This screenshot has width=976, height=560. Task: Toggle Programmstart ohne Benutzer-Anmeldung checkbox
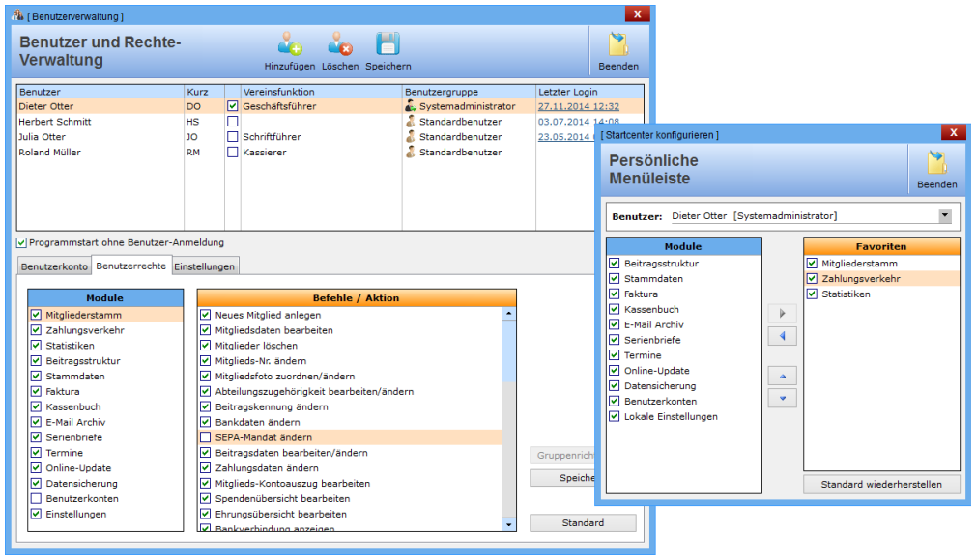[22, 242]
